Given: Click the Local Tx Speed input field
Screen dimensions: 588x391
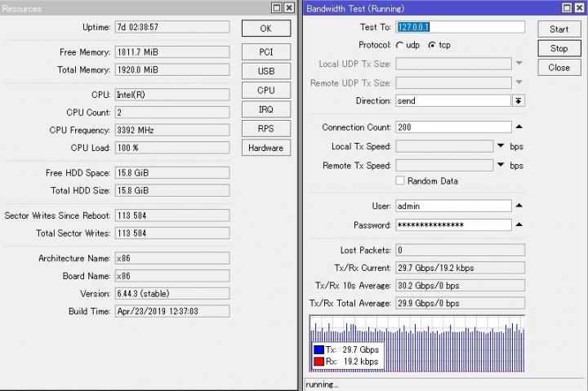Looking at the screenshot, I should pos(444,146).
